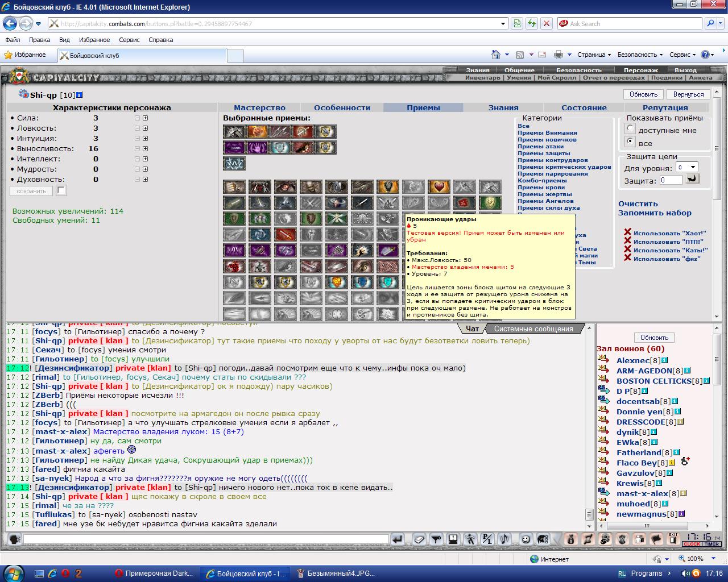Open the Состояние tab
The height and width of the screenshot is (582, 728).
pyautogui.click(x=584, y=107)
